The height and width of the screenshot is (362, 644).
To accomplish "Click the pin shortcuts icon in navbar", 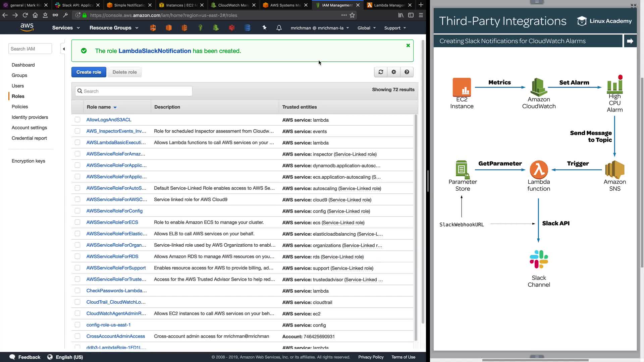I will pos(264,28).
